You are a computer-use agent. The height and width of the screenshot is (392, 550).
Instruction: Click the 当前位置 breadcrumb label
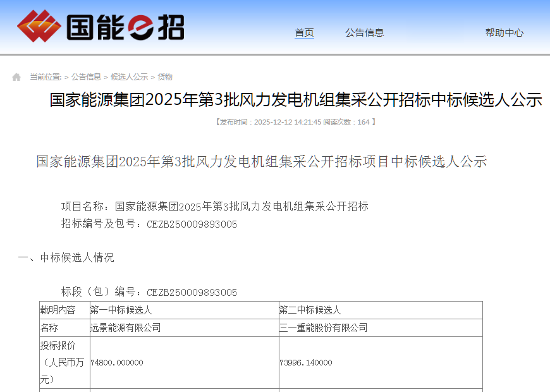[x=46, y=77]
